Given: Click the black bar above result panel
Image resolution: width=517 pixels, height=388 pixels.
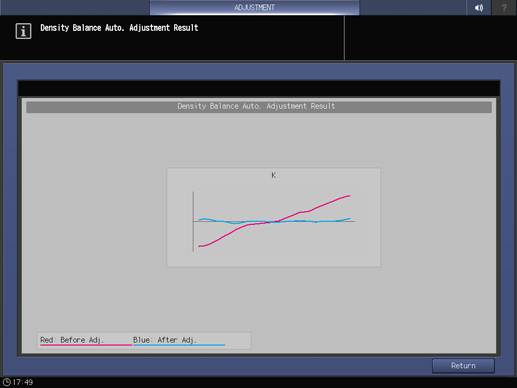Looking at the screenshot, I should tap(259, 89).
